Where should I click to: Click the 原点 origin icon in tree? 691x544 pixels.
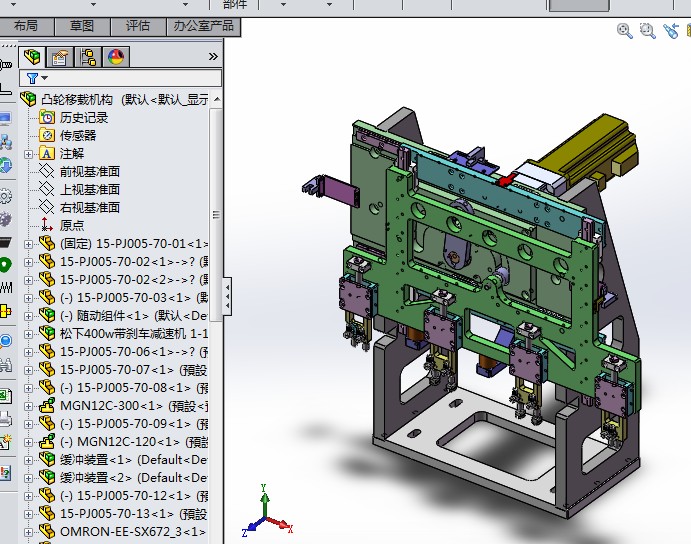coord(47,225)
